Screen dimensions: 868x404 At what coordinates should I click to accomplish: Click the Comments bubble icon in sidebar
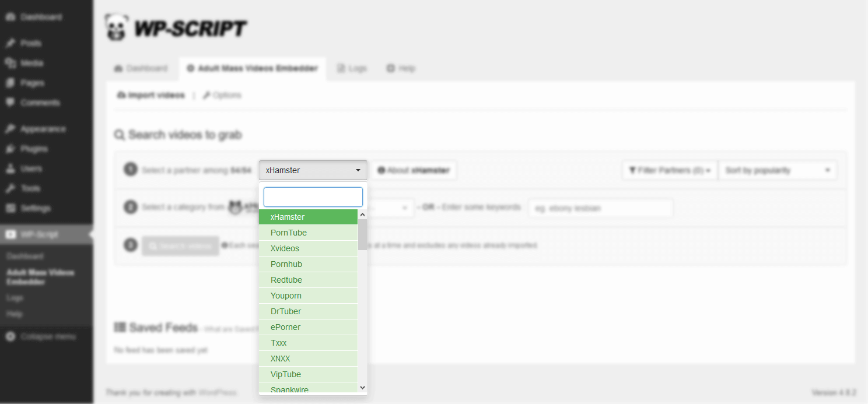pyautogui.click(x=10, y=103)
